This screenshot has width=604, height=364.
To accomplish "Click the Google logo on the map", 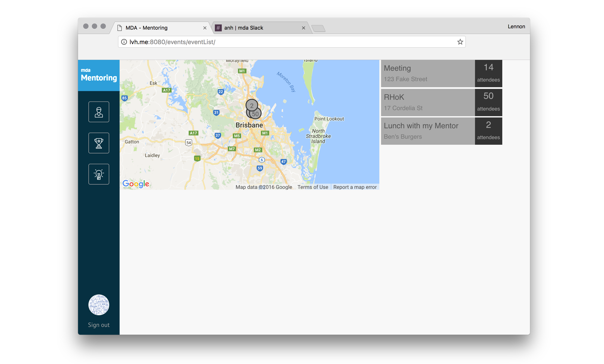I will 136,184.
